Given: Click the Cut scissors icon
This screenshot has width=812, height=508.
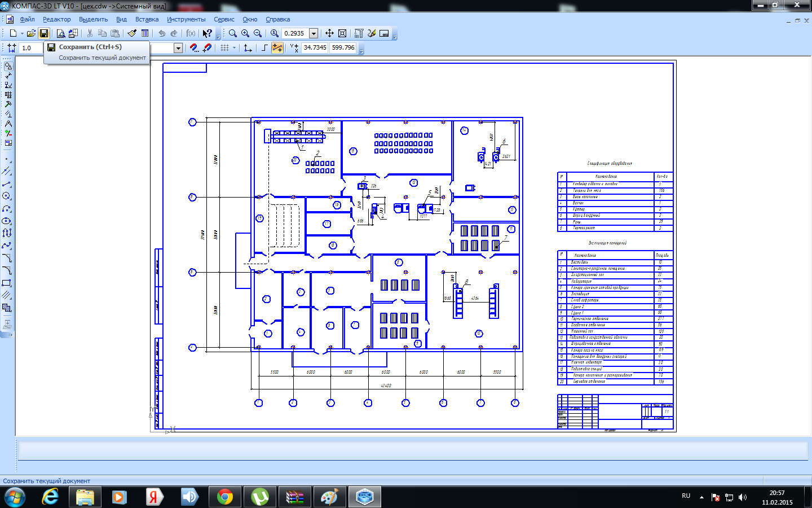Looking at the screenshot, I should click(x=90, y=33).
